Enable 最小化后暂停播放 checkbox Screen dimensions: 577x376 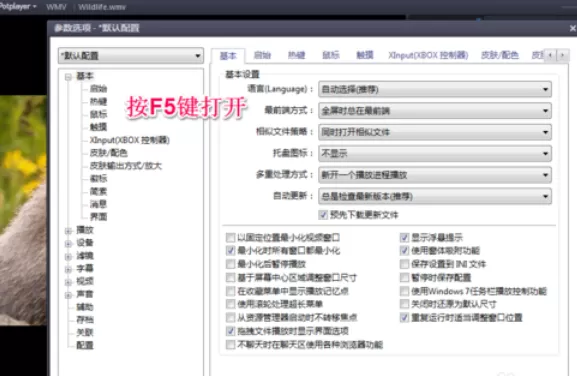tap(231, 264)
